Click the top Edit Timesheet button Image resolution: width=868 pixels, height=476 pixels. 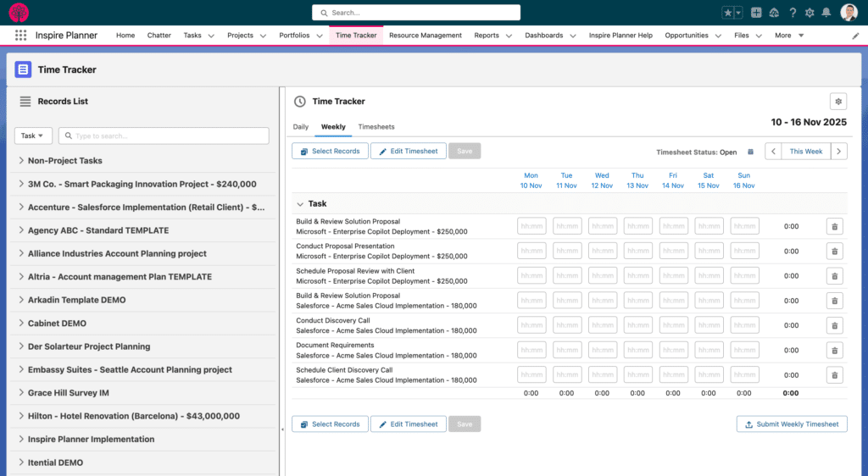[x=409, y=151]
